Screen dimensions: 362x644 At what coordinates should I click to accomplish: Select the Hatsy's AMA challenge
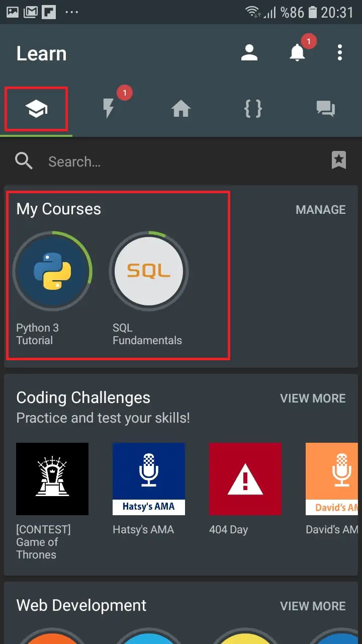pos(149,479)
